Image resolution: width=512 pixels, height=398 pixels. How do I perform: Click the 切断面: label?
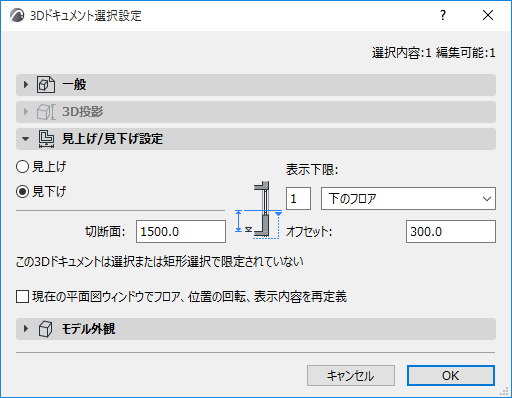pyautogui.click(x=105, y=231)
